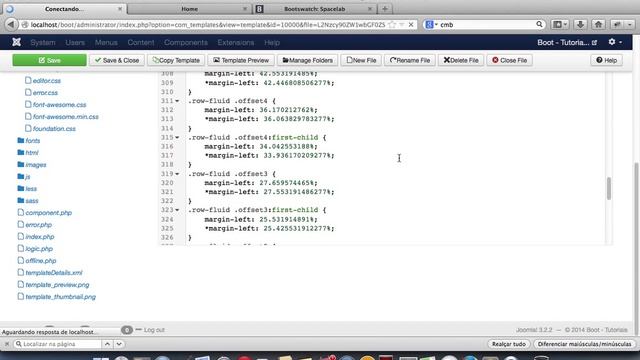Open the System menu
The image size is (640, 360).
tap(42, 42)
